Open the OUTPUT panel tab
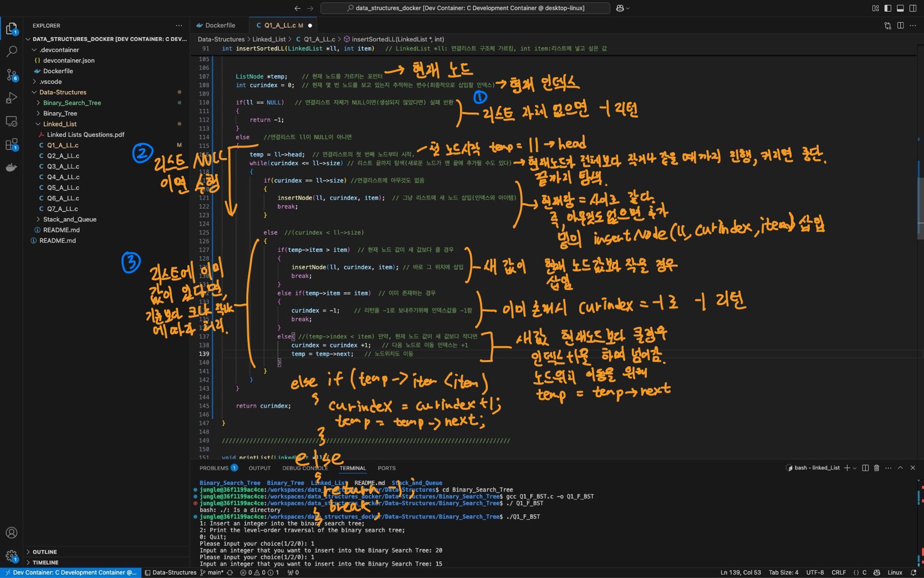Viewport: 924px width, 578px height. (x=259, y=468)
